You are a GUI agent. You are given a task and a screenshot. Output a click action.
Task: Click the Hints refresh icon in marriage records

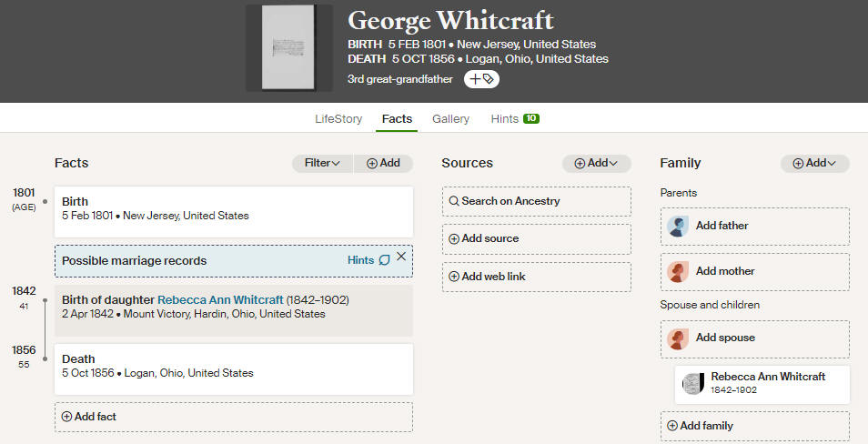tap(384, 260)
